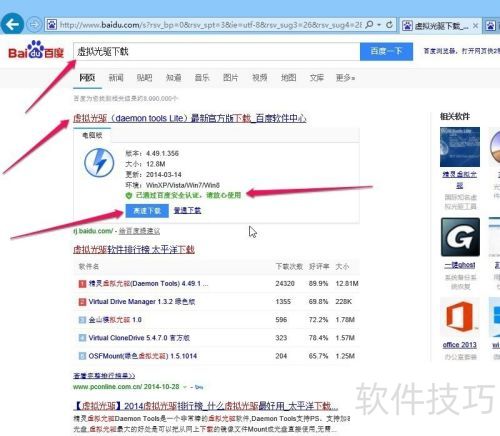Open the 2014虚拟光驱排行榜 result link
The image size is (500, 436).
tap(205, 406)
